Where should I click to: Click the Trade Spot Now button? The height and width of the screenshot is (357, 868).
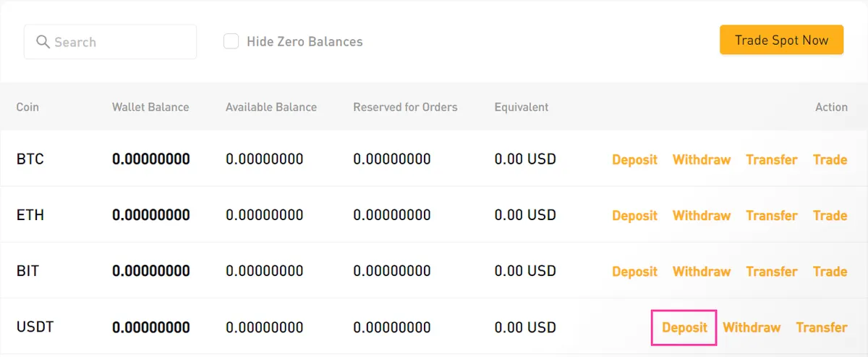click(781, 40)
